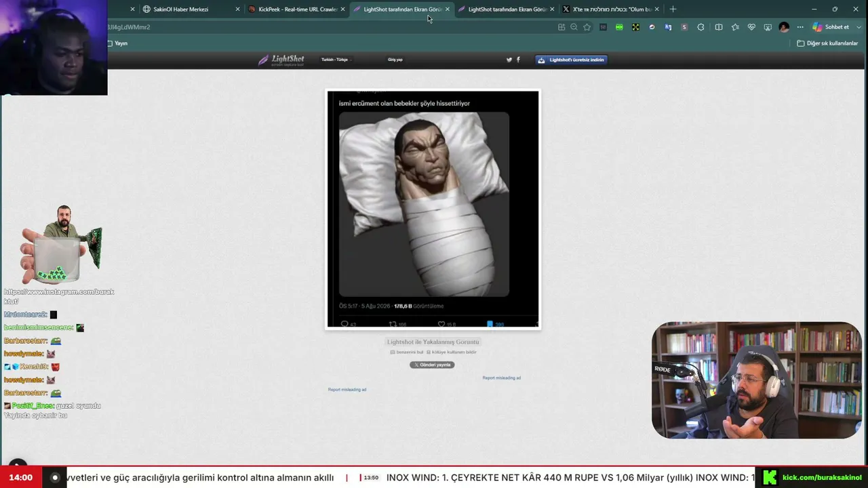Screen dimensions: 868x488
Task: Switch to the X'te "Olum bu" tab
Action: (x=612, y=9)
